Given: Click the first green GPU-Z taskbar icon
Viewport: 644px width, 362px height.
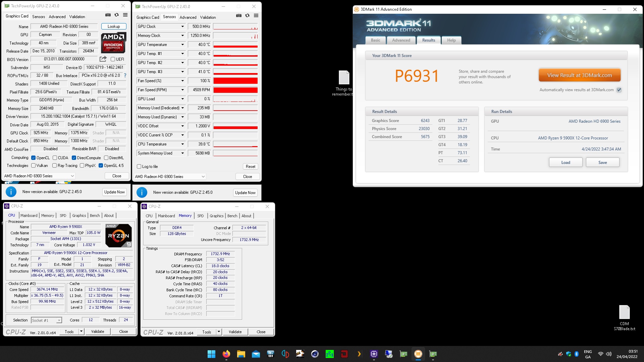Looking at the screenshot, I should coord(403,354).
